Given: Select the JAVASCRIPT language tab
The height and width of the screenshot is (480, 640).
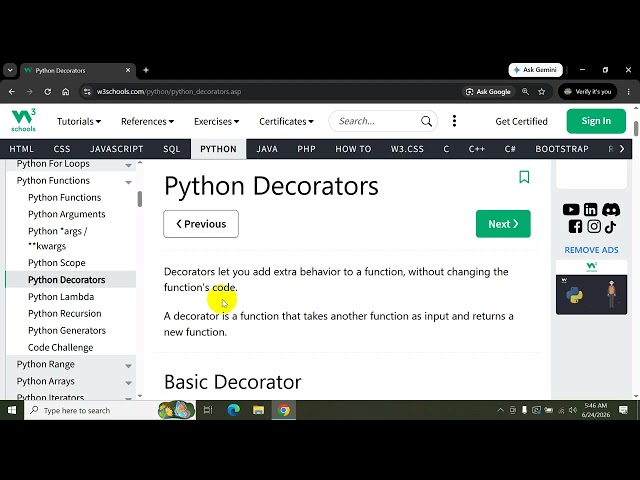Looking at the screenshot, I should [x=117, y=149].
